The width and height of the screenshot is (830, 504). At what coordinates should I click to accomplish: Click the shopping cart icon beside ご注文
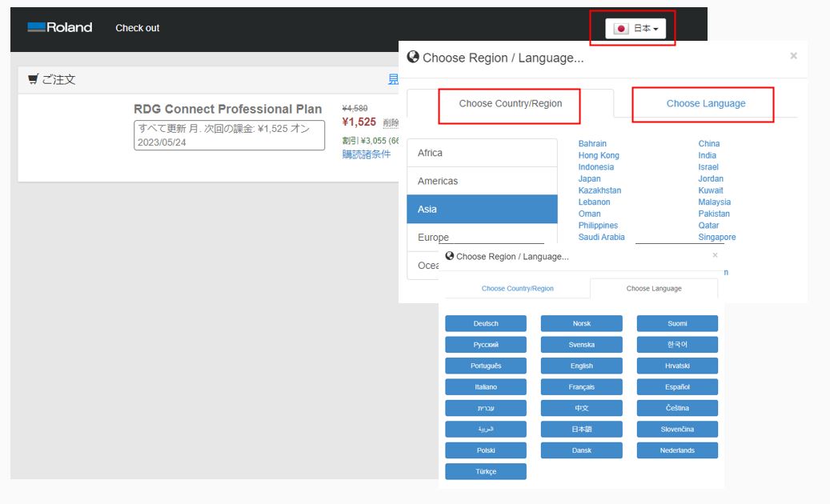(34, 79)
